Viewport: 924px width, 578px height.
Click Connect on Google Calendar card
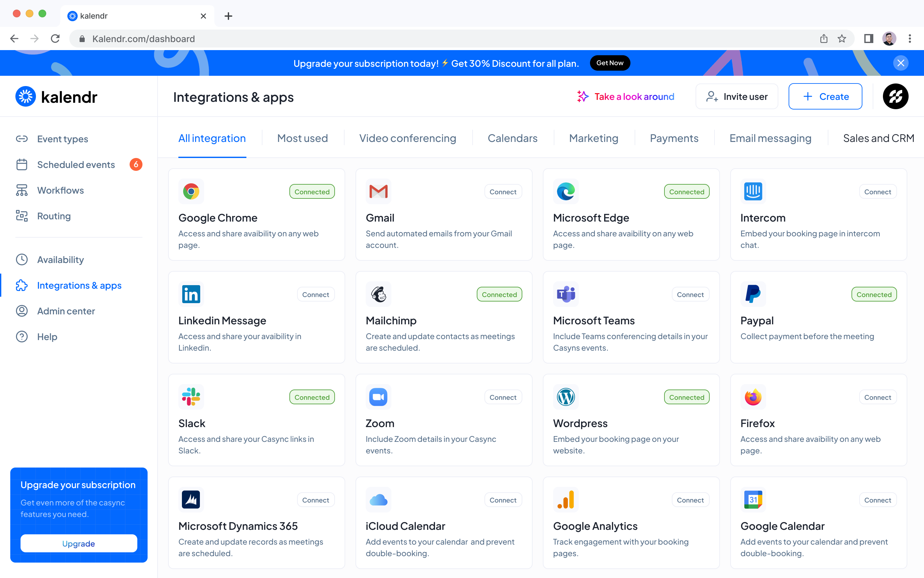click(x=877, y=500)
